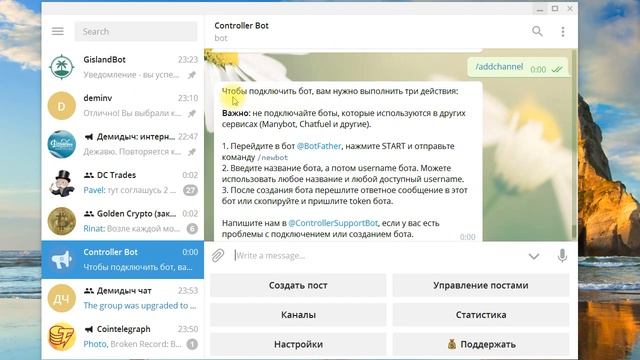Image resolution: width=640 pixels, height=360 pixels.
Task: Click the pin icon on GislandBot row
Action: point(192,75)
